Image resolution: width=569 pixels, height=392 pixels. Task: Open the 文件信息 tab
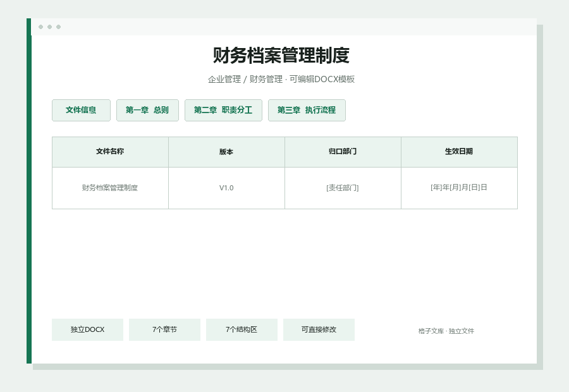81,110
